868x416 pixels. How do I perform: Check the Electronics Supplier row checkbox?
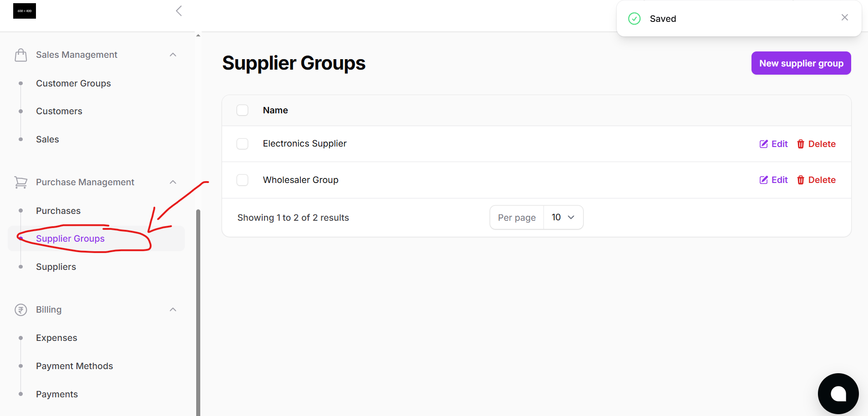(x=242, y=143)
